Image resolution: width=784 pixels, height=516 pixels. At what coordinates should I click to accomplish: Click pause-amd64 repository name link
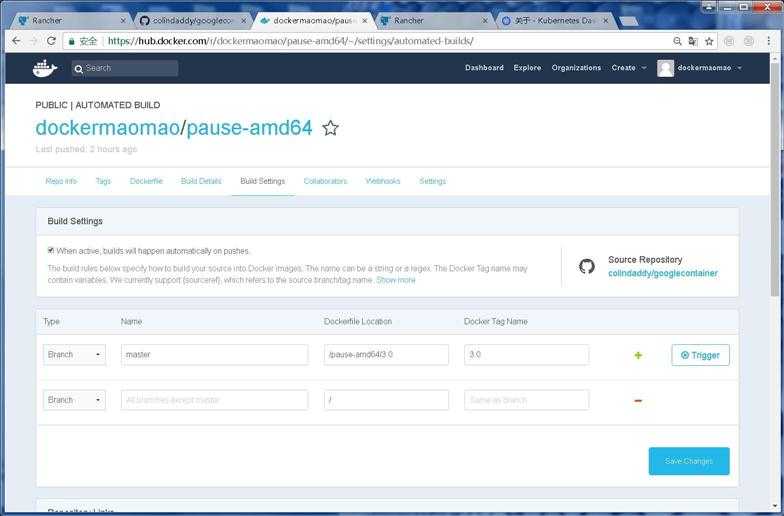(x=249, y=128)
